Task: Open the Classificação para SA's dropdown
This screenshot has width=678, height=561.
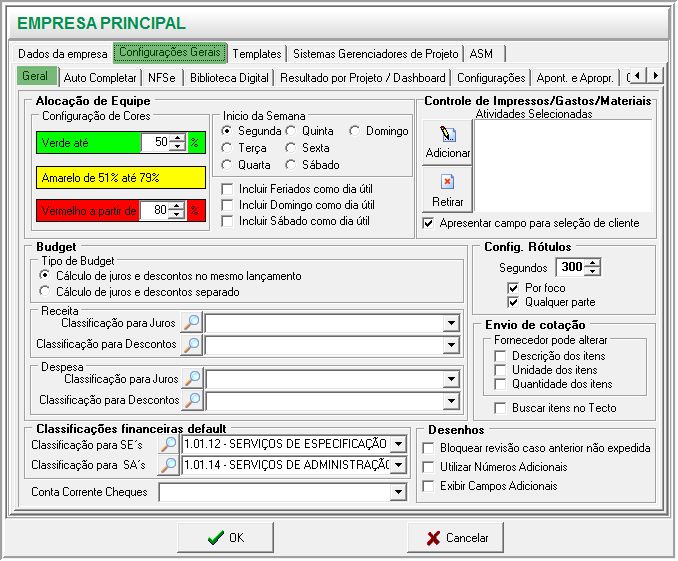Action: tap(398, 465)
